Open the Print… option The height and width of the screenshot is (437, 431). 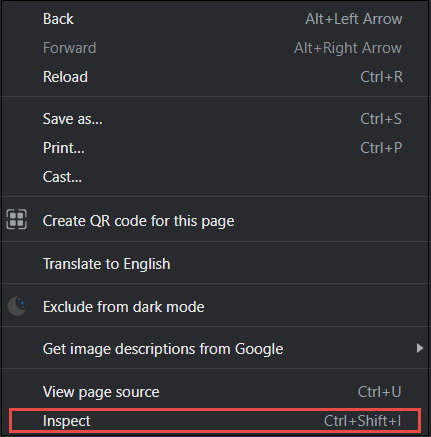(215, 148)
